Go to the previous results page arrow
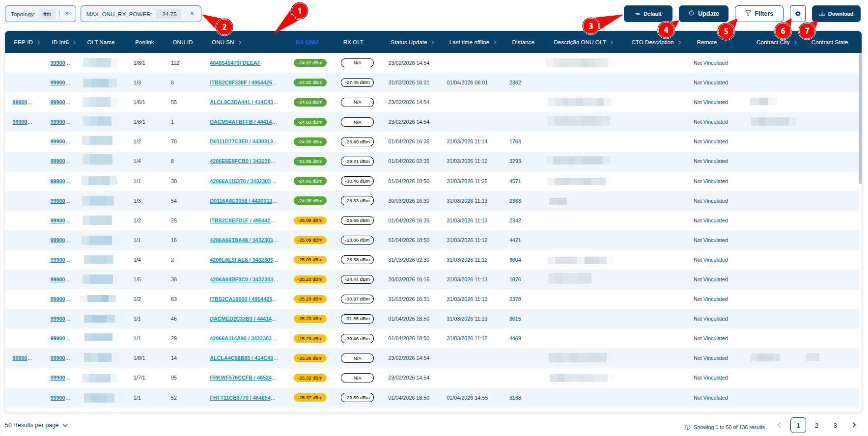The image size is (868, 436). (779, 425)
